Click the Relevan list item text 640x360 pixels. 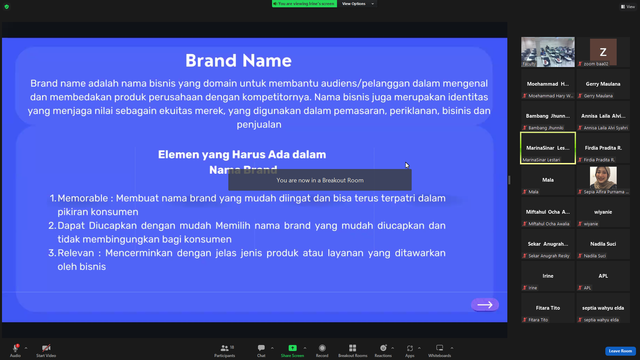pos(247,260)
